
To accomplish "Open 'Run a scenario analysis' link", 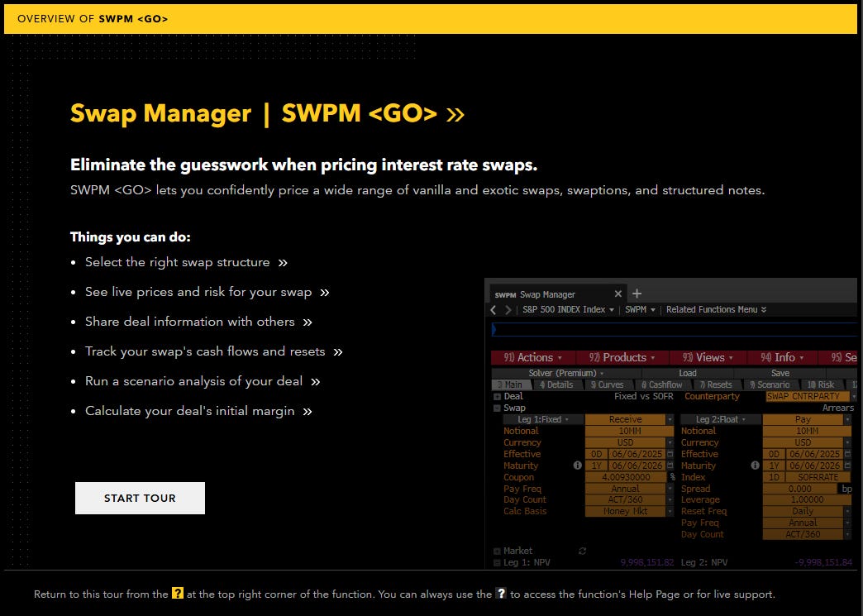I will (x=203, y=381).
